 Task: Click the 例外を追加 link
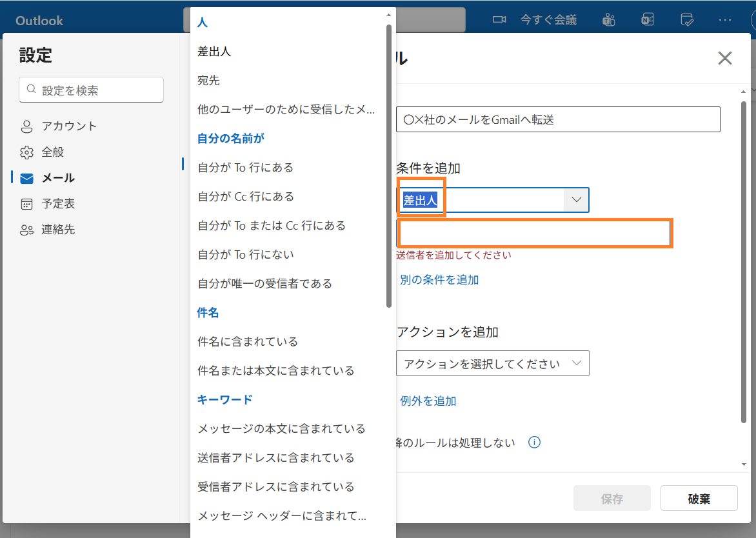click(428, 401)
